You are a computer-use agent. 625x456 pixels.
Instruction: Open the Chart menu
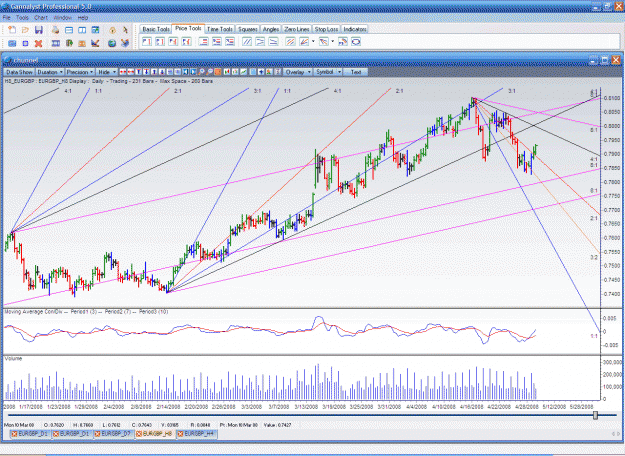41,18
